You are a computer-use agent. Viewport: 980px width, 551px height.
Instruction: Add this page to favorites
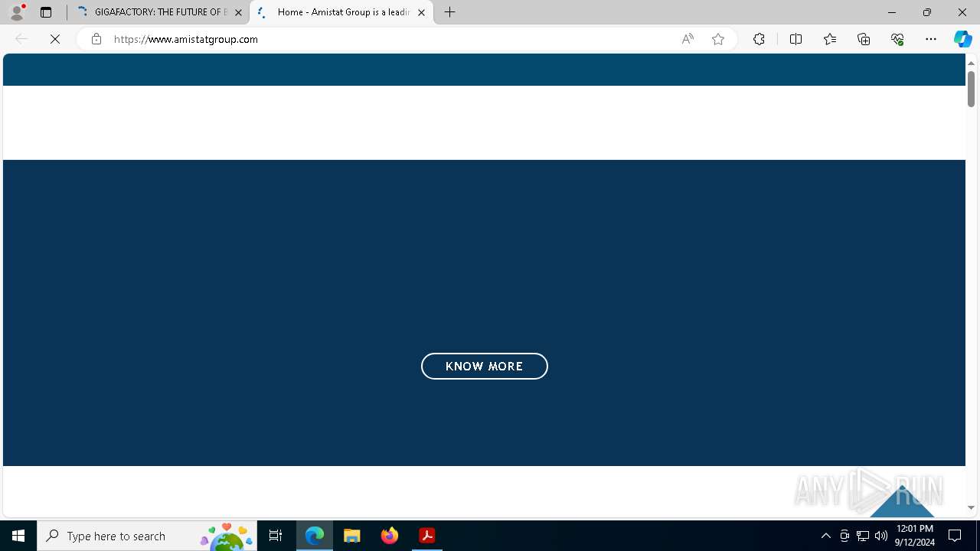pos(718,39)
